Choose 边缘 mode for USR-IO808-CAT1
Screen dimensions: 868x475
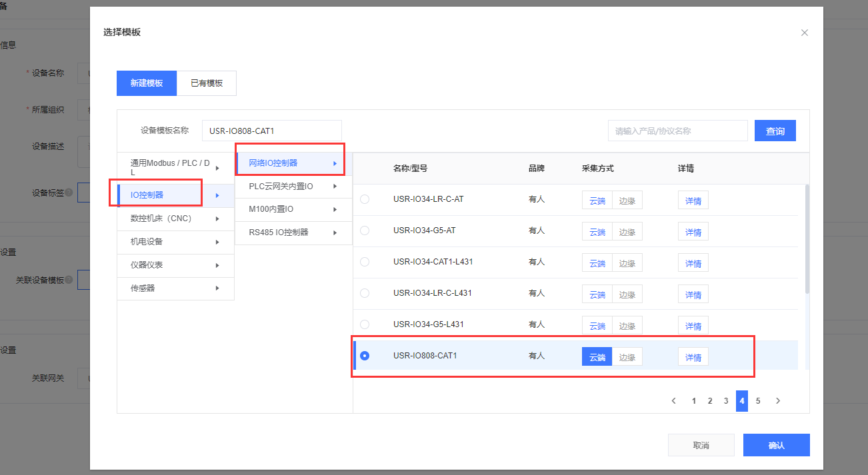click(627, 357)
